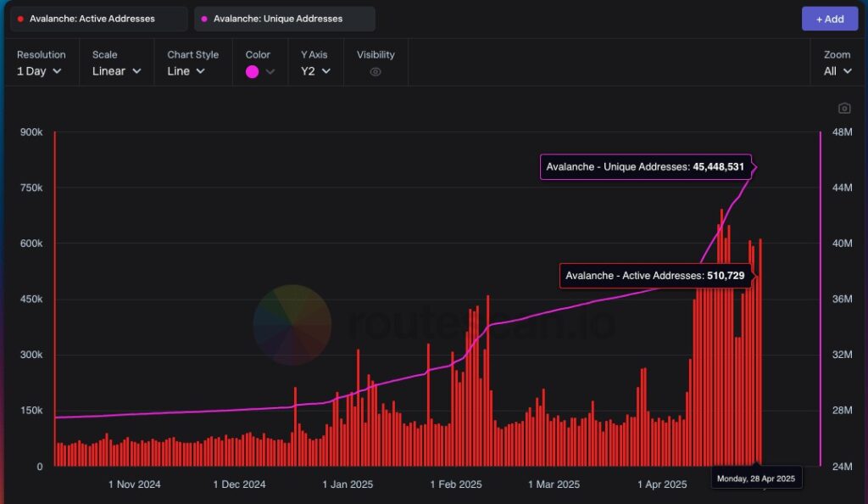
Task: Open the Scale Linear dropdown
Action: [x=116, y=71]
